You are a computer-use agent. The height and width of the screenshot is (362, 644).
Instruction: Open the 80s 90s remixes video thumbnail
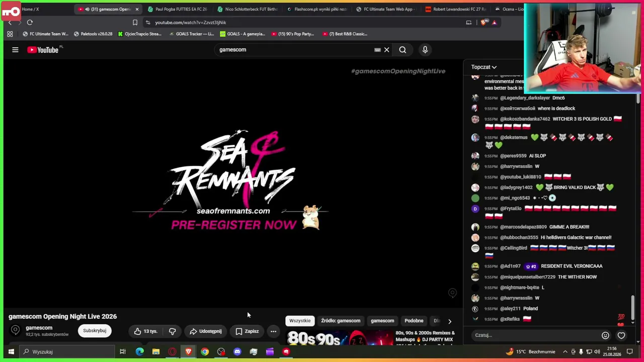tap(340, 338)
